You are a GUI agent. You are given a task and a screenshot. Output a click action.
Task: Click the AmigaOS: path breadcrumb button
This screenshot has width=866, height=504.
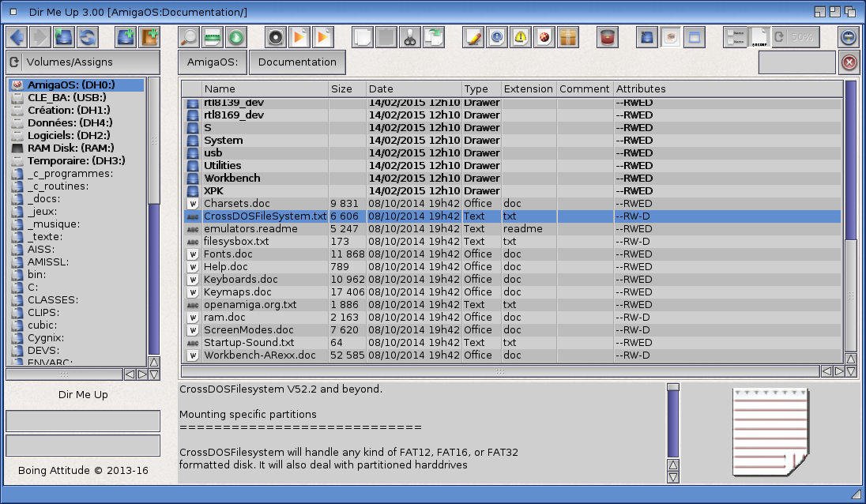pyautogui.click(x=212, y=62)
